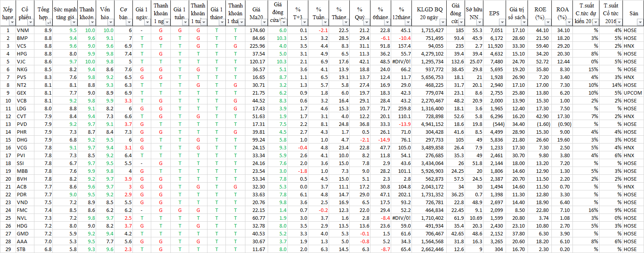
Task: Open the ROE (%) filter dropdown
Action: [x=548, y=22]
